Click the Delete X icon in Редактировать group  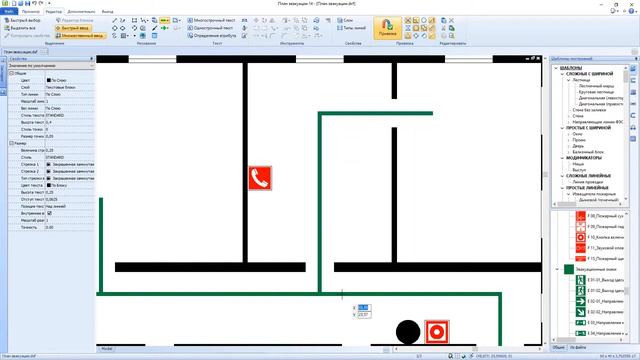pos(451,20)
